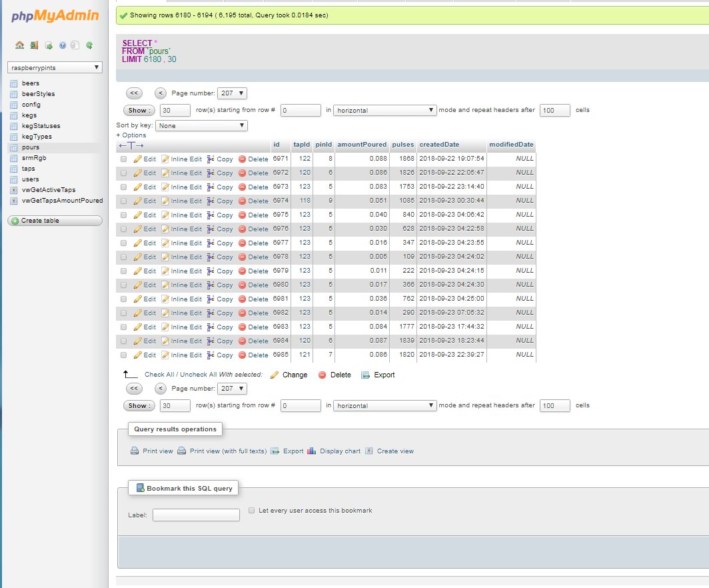Open phpMyAdmin documentation blue help icon
The width and height of the screenshot is (709, 588).
click(x=63, y=45)
